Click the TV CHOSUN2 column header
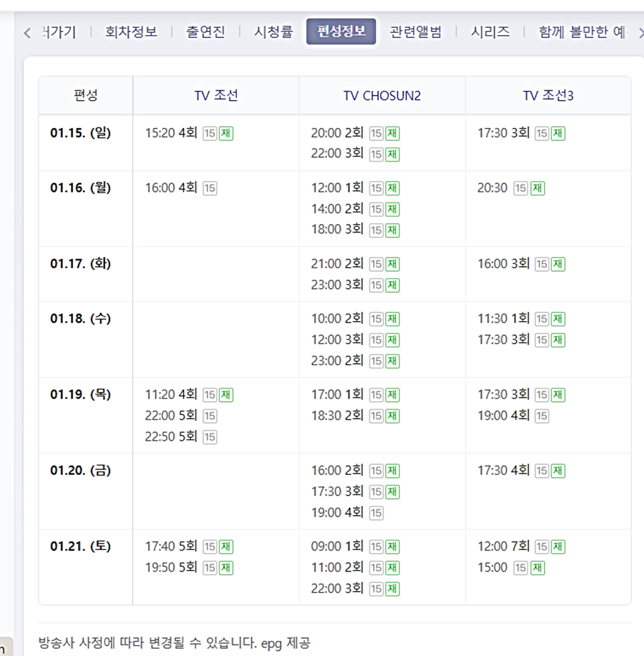This screenshot has height=656, width=644. click(x=382, y=95)
